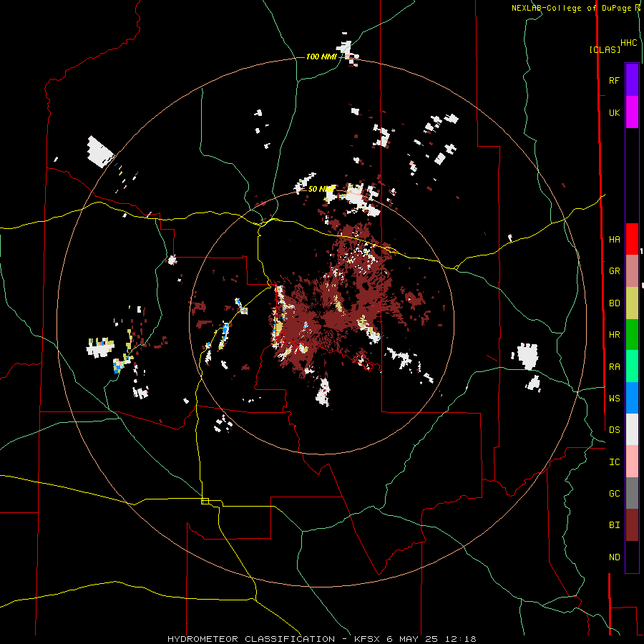Click the WS legend label
644x644 pixels.
(614, 399)
